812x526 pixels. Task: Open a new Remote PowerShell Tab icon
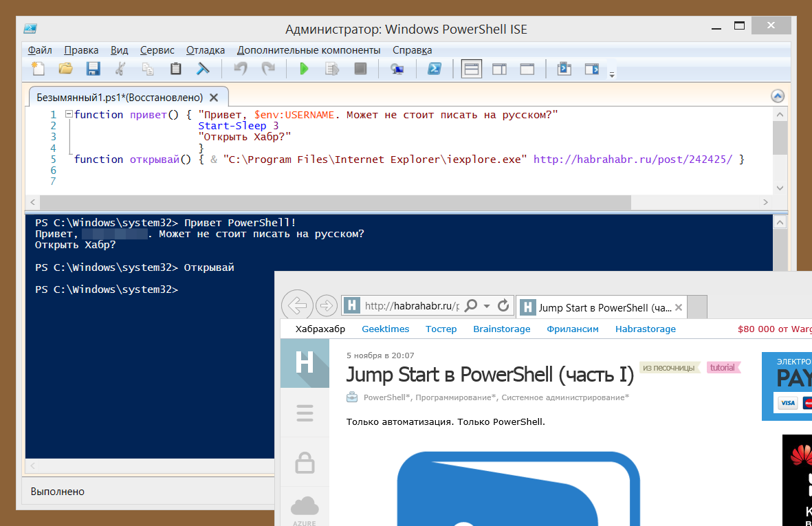click(397, 69)
